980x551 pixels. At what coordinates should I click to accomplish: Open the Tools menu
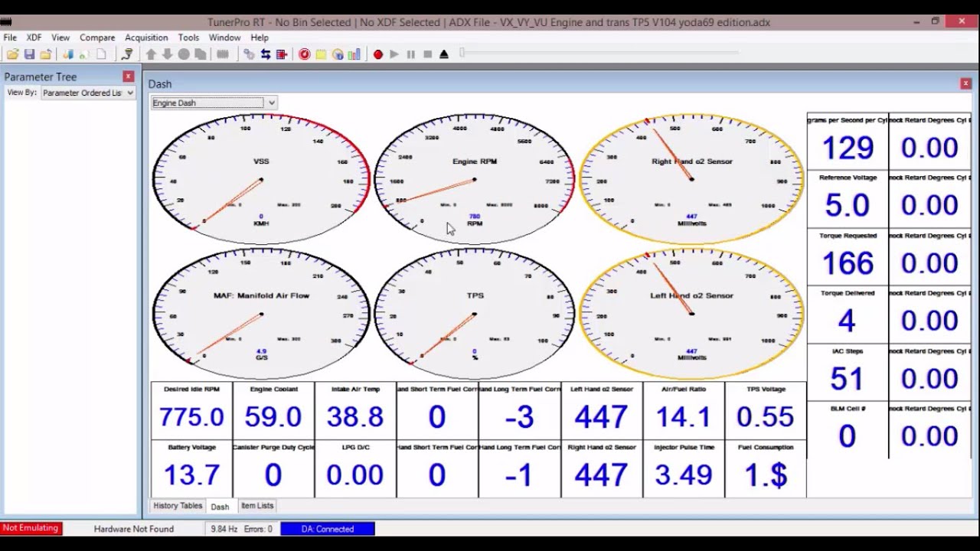tap(188, 37)
